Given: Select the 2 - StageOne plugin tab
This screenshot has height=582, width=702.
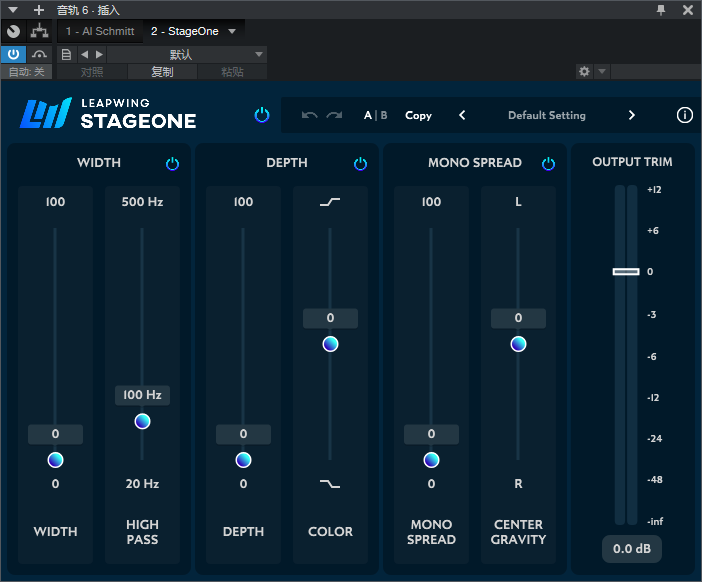Looking at the screenshot, I should pyautogui.click(x=184, y=31).
